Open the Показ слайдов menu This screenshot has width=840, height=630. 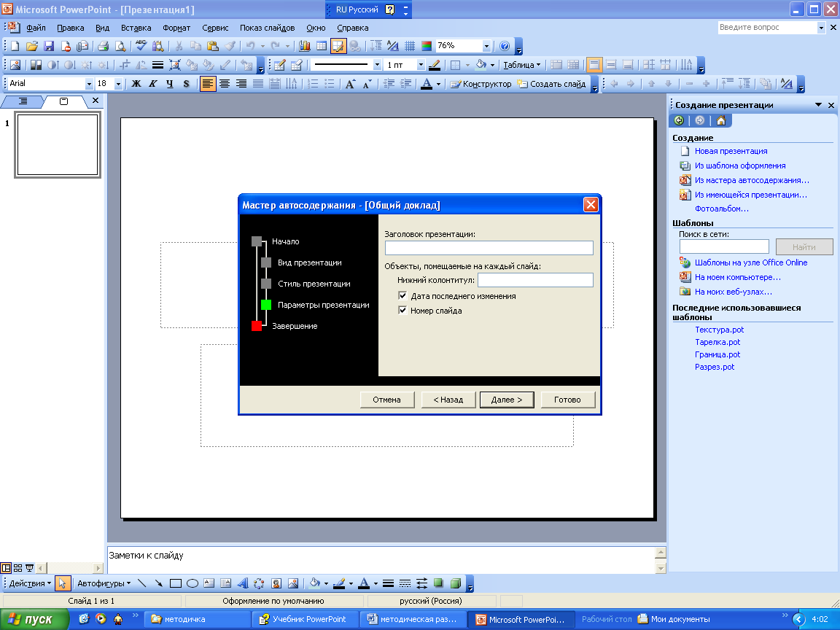(268, 28)
